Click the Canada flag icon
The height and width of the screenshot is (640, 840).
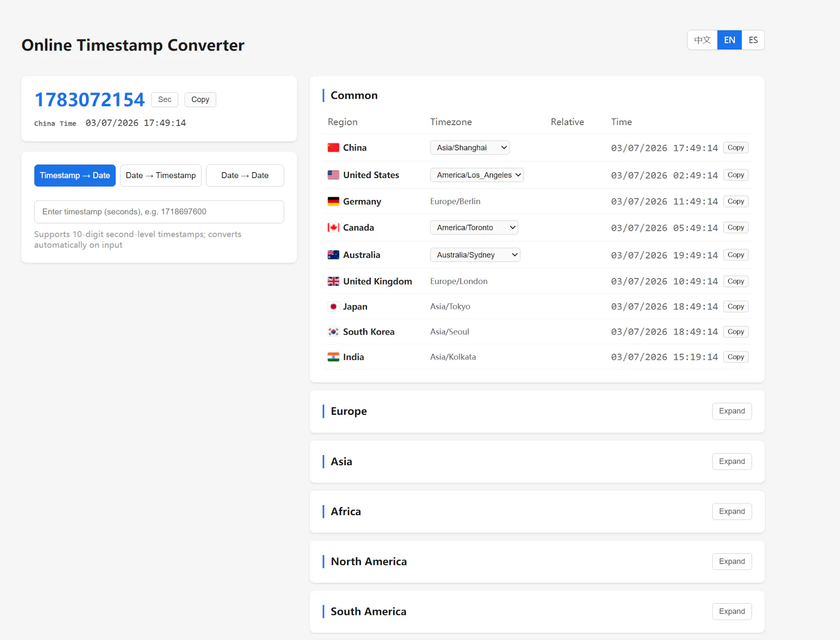(x=333, y=227)
